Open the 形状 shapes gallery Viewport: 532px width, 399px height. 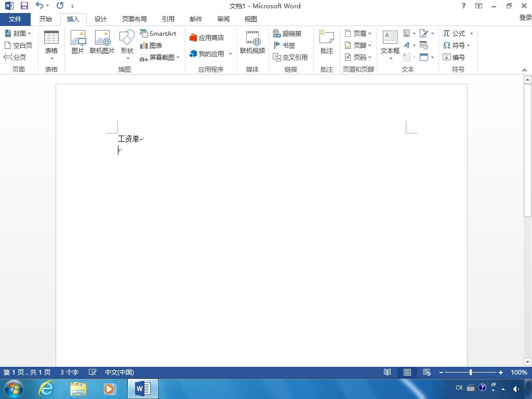[127, 45]
